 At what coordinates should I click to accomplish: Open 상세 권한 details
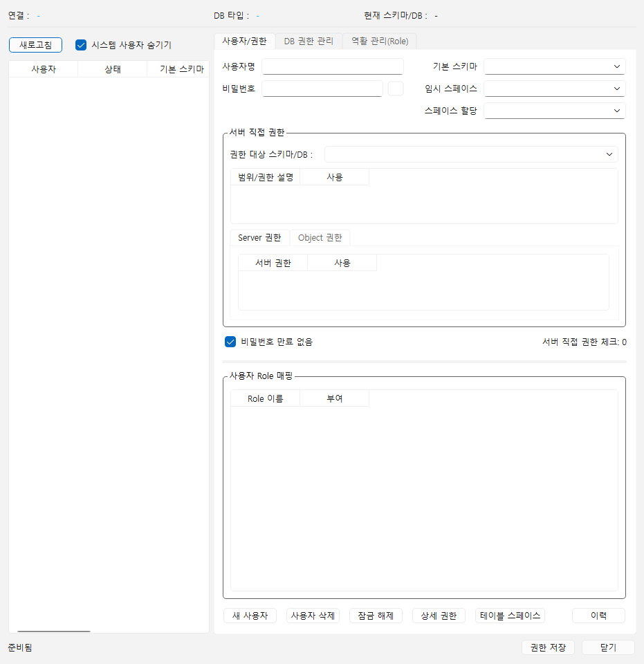(439, 616)
